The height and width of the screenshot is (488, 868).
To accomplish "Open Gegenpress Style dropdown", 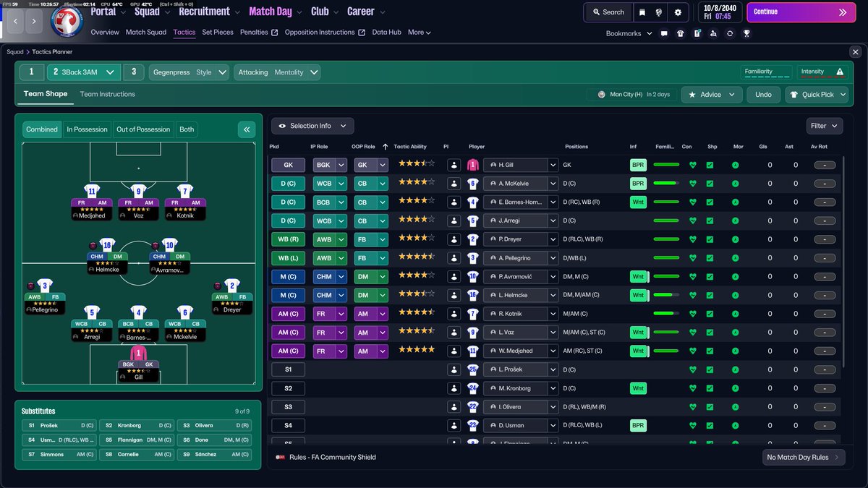I will [x=189, y=72].
